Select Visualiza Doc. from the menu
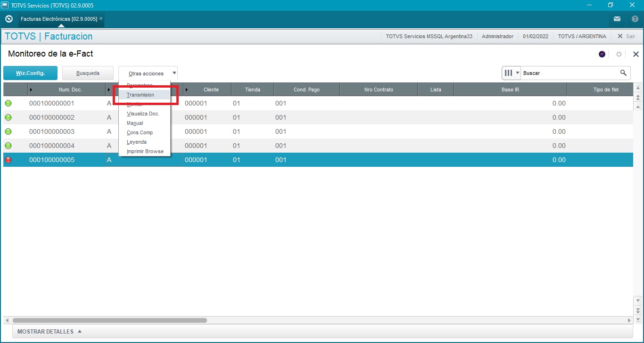Screen dimensions: 644x343 click(144, 114)
